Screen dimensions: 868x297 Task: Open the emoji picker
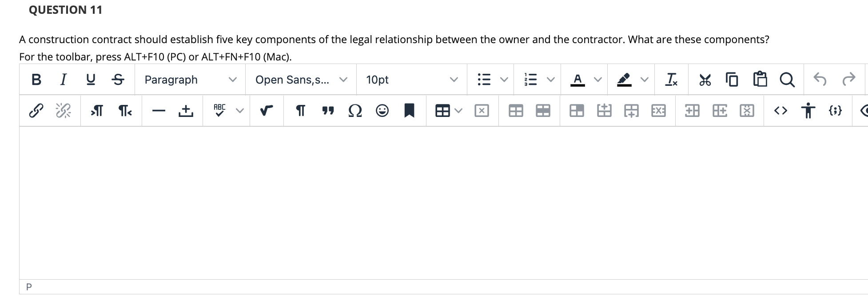[x=382, y=111]
